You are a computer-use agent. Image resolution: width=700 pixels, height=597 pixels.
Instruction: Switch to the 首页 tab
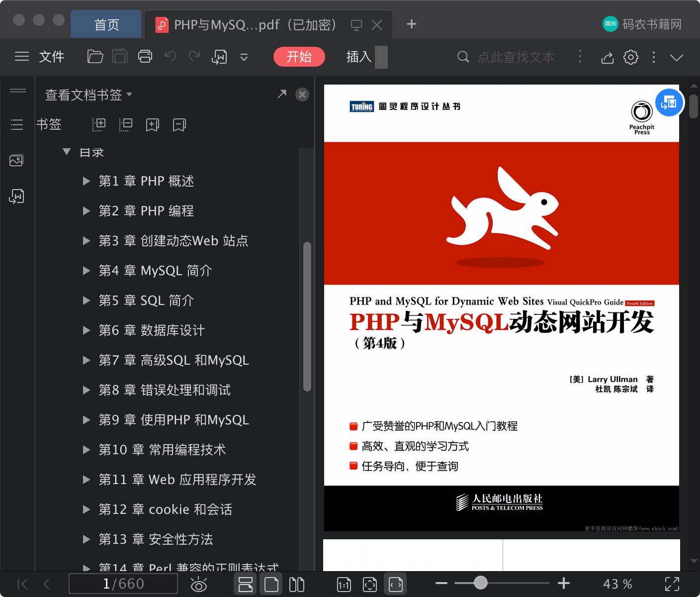[106, 24]
